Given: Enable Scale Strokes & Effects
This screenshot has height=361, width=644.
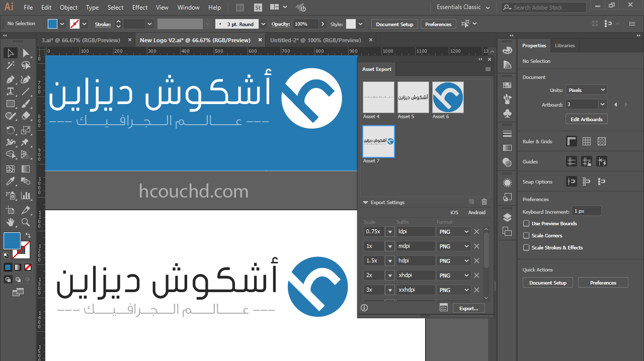Looking at the screenshot, I should (x=526, y=247).
